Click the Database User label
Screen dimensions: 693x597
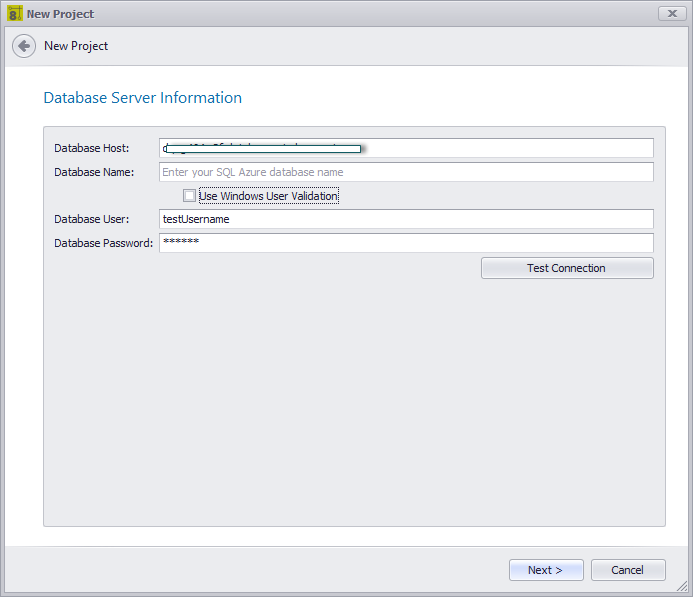coord(92,219)
